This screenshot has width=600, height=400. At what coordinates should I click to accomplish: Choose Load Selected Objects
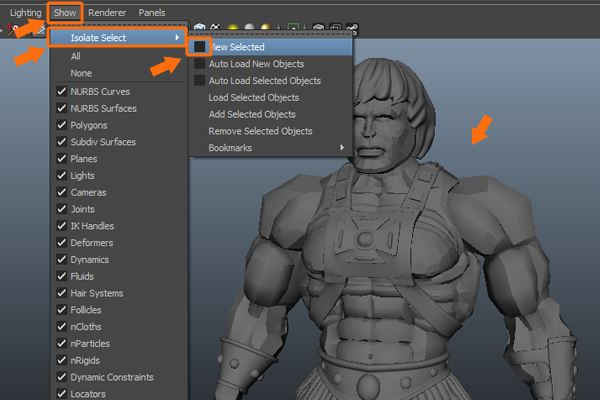click(252, 97)
